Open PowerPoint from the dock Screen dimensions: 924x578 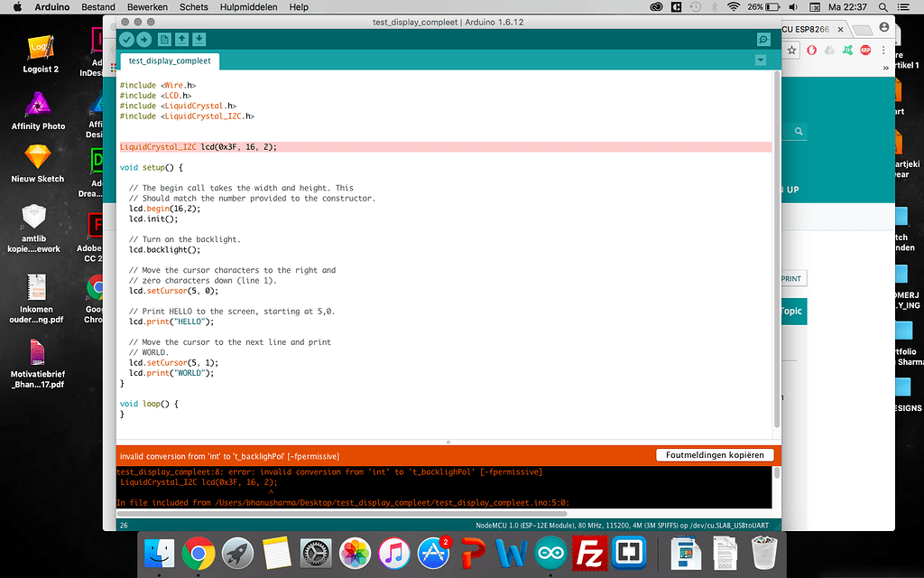(473, 554)
